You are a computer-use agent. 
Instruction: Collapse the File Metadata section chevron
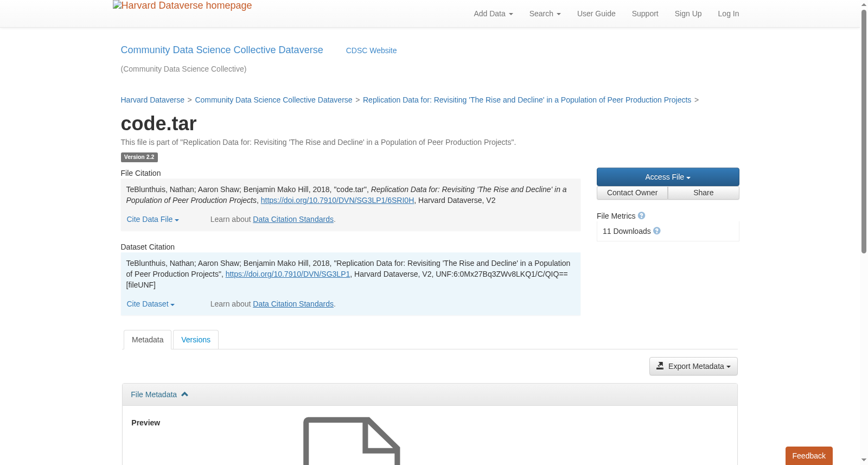(184, 394)
